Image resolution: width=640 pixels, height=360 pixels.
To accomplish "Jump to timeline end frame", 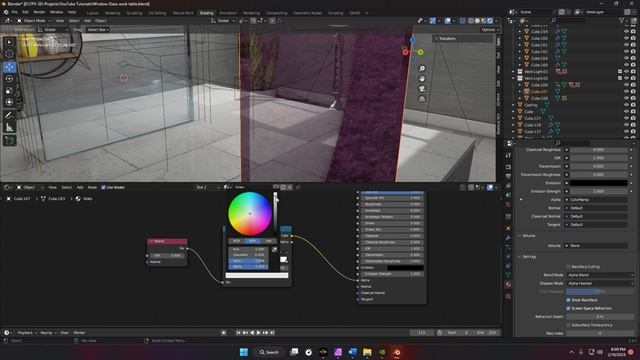I will pos(272,333).
